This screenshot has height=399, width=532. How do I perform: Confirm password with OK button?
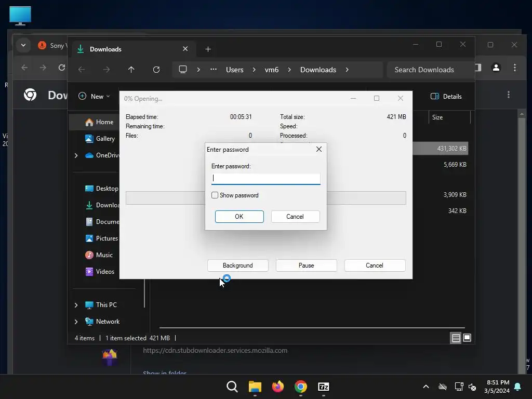click(239, 217)
